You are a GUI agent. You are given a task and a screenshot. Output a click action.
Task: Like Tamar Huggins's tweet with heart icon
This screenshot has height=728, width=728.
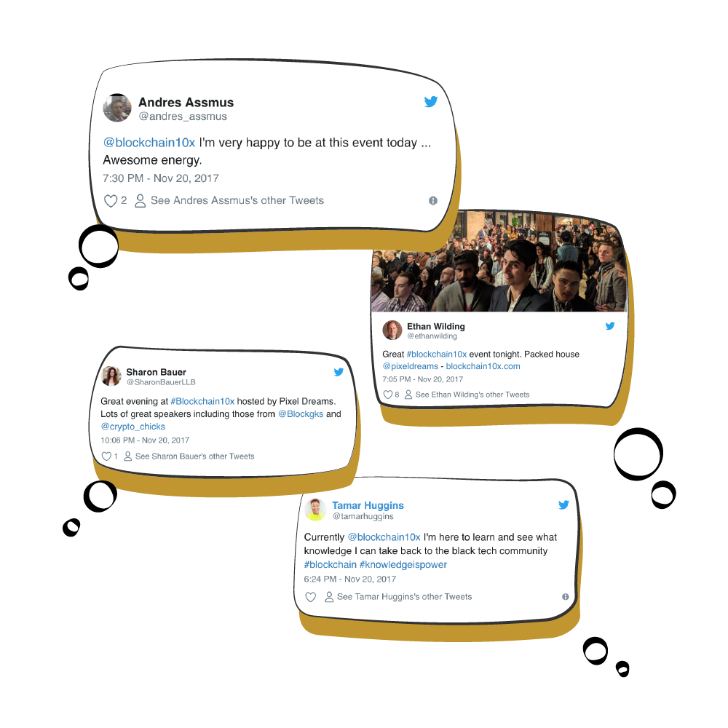311,597
